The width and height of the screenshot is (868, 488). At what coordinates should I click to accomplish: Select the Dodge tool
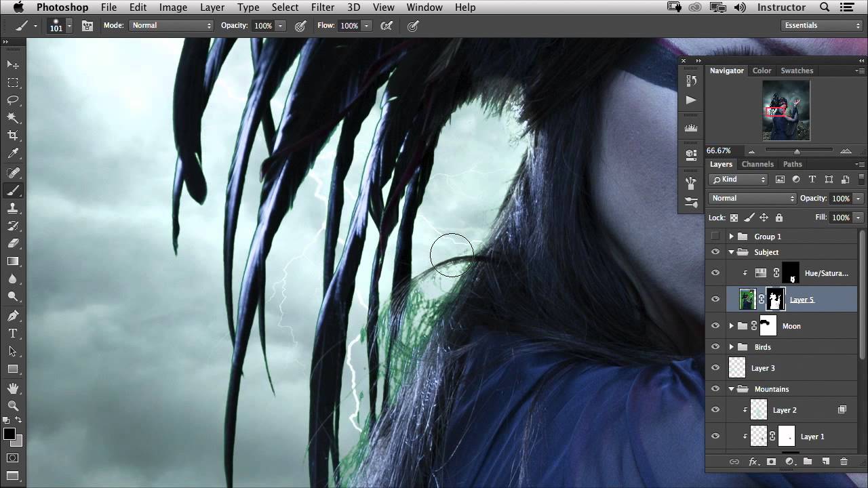click(13, 296)
